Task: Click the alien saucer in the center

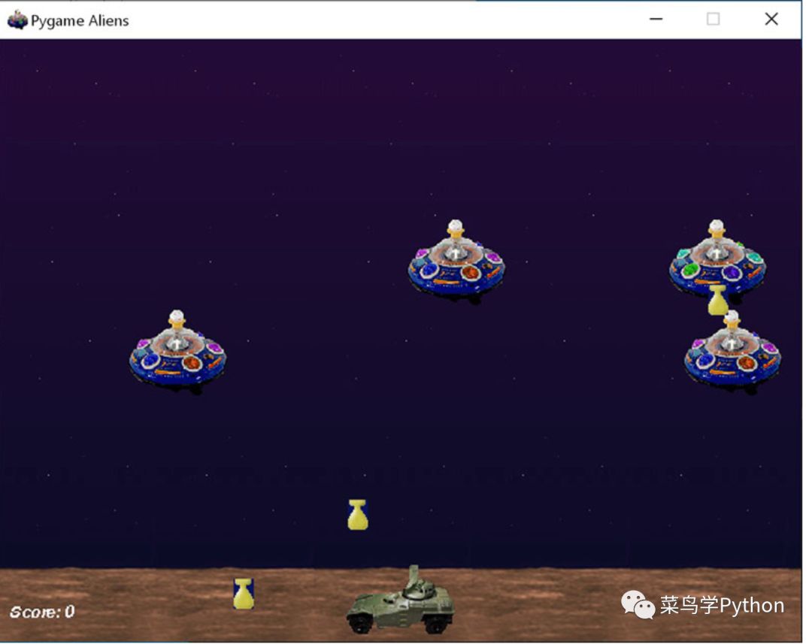Action: point(456,262)
